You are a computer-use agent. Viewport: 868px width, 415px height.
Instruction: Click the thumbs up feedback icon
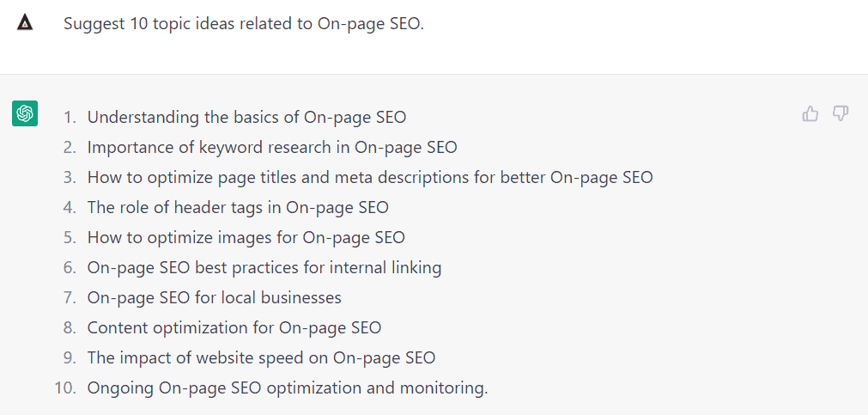(810, 114)
